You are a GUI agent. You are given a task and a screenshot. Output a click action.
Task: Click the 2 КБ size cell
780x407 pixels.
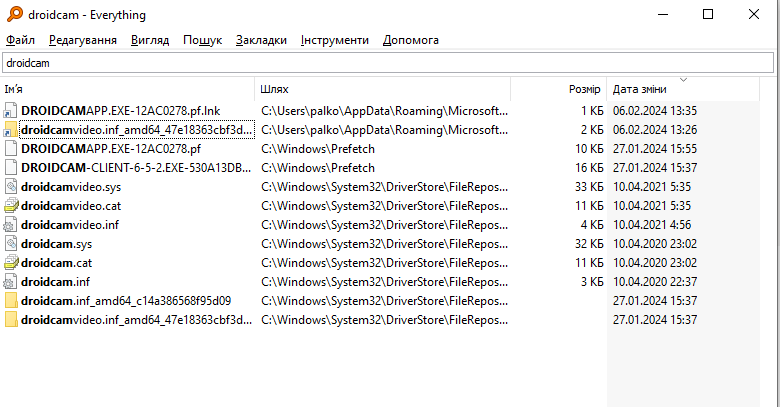(592, 130)
